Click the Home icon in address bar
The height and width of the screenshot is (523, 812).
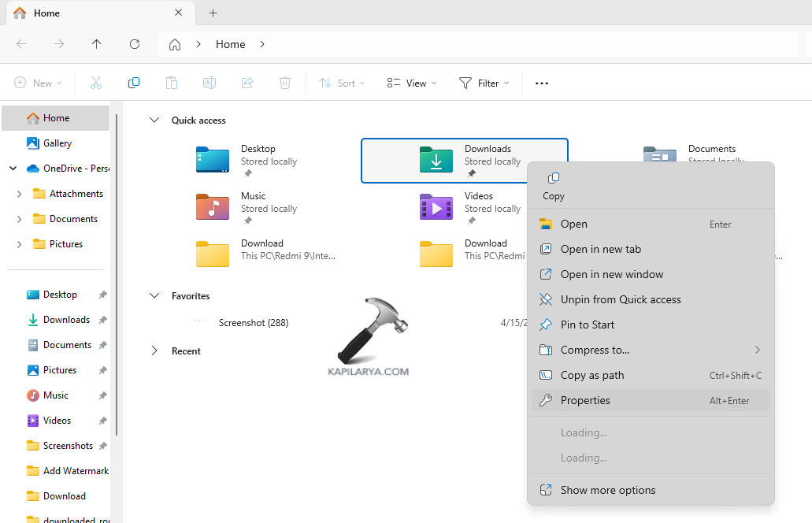(x=175, y=44)
